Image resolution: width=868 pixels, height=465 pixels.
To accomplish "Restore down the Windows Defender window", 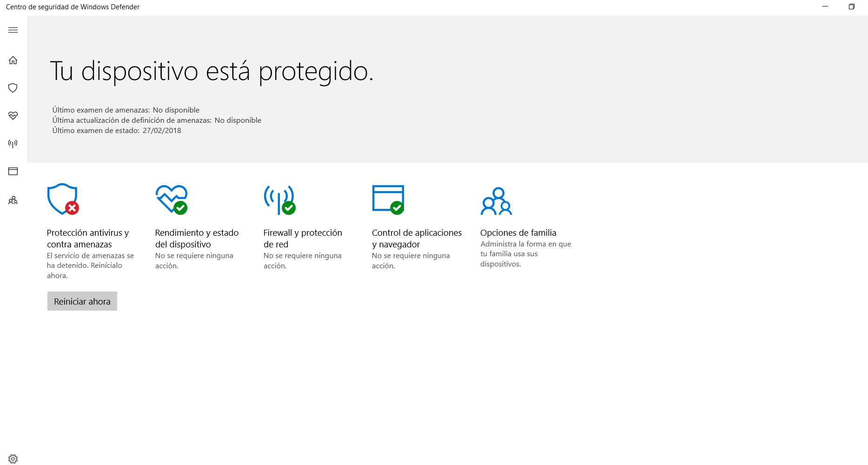I will click(851, 7).
